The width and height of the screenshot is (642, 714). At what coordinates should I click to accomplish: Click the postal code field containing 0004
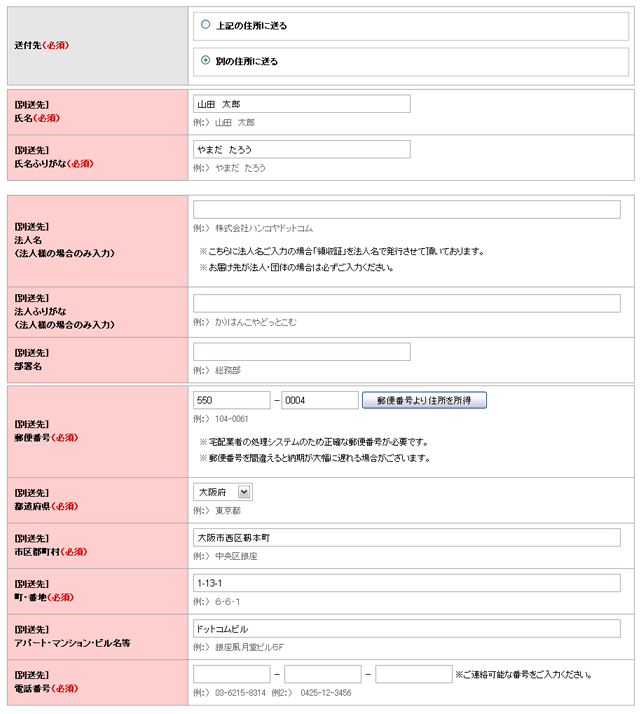pyautogui.click(x=319, y=400)
